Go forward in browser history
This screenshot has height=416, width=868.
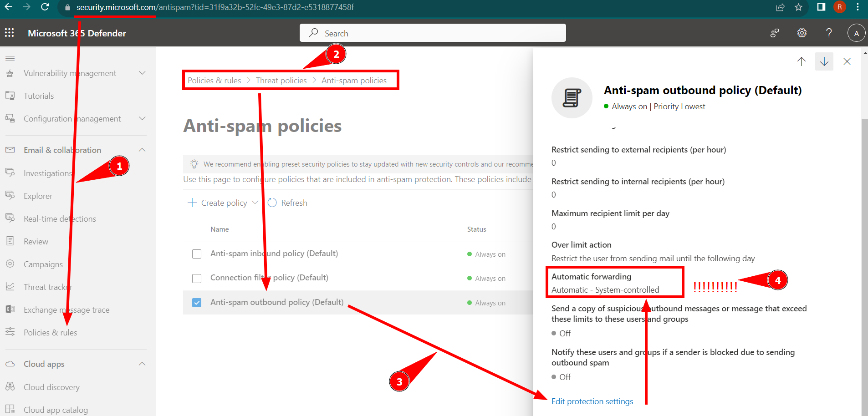(x=26, y=7)
